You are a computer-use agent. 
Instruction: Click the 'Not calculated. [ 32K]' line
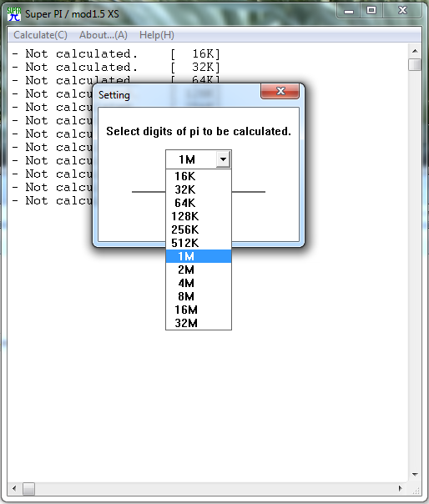click(x=116, y=68)
